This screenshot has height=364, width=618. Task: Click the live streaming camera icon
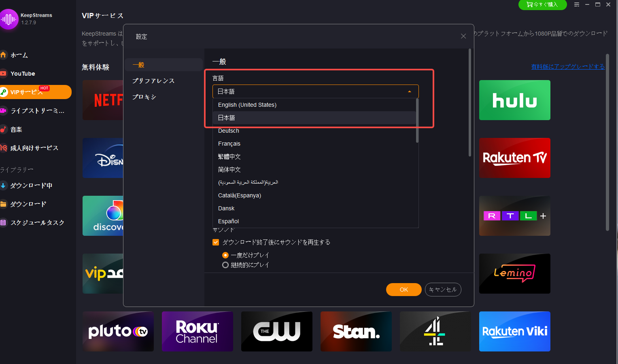point(4,111)
